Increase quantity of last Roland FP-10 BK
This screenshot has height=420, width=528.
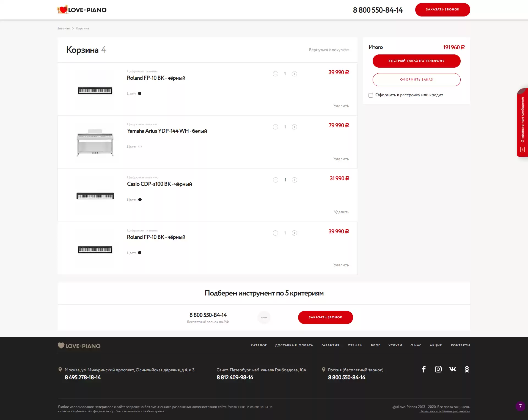[294, 233]
